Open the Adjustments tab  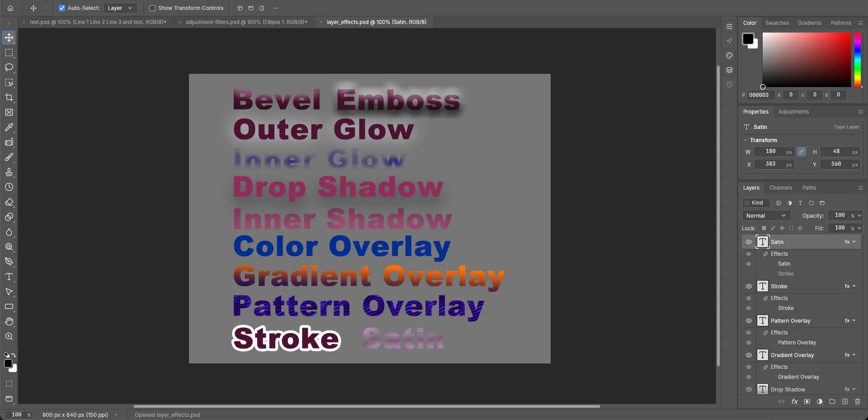point(793,112)
